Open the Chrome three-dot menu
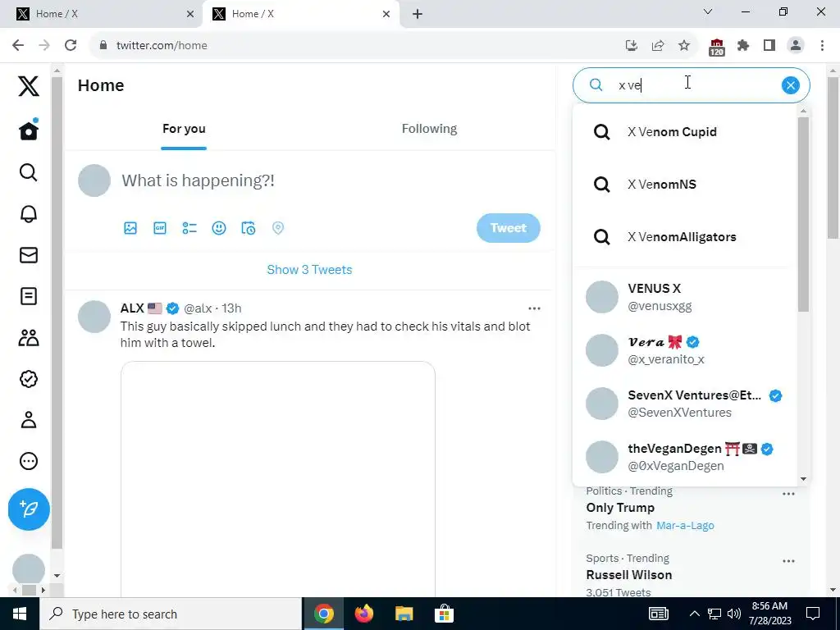This screenshot has height=630, width=840. 822,46
